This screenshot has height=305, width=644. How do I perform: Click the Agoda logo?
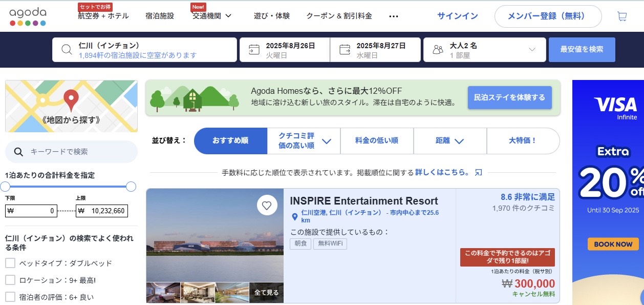click(x=28, y=16)
